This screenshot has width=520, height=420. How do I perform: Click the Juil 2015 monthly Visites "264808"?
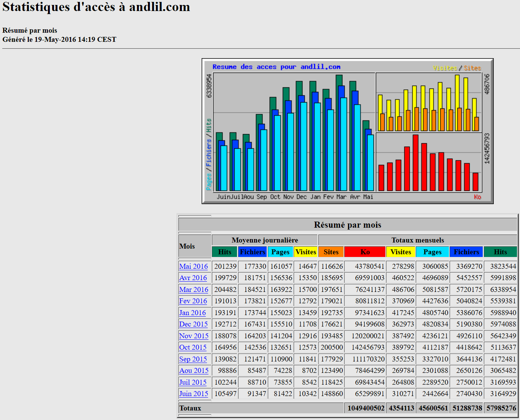tap(403, 382)
